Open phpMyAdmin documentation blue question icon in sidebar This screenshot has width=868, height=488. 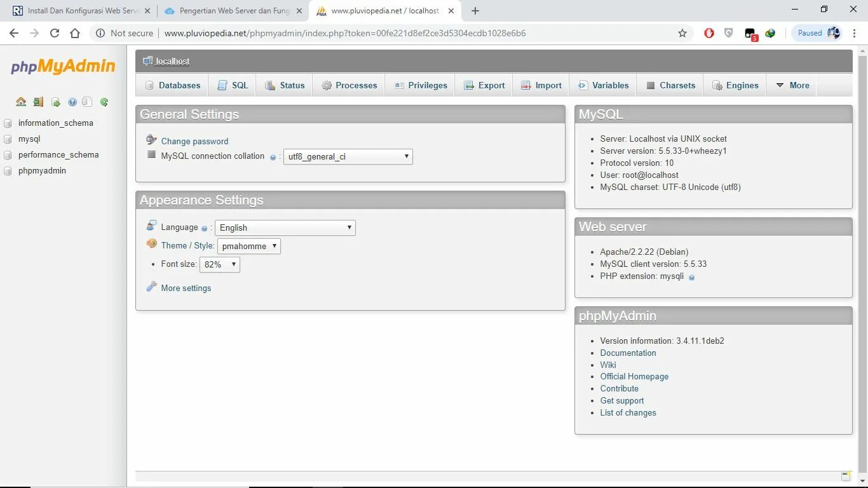[x=72, y=102]
